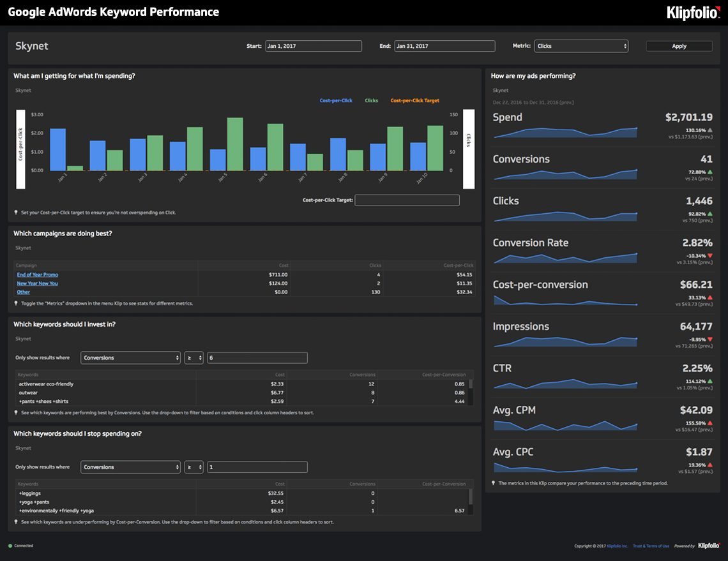Viewport: 728px width, 561px height.
Task: Open the Metric dropdown in the header
Action: [x=581, y=45]
